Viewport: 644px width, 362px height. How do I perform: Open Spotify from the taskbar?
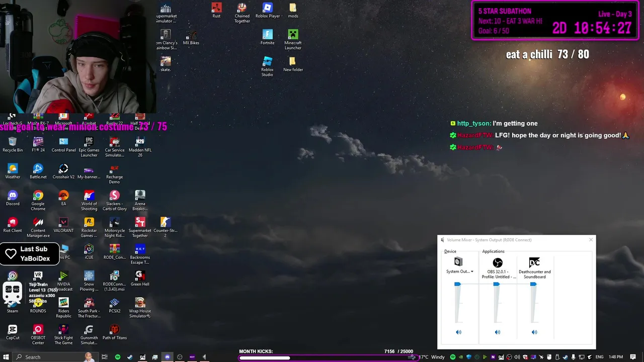pos(118,357)
